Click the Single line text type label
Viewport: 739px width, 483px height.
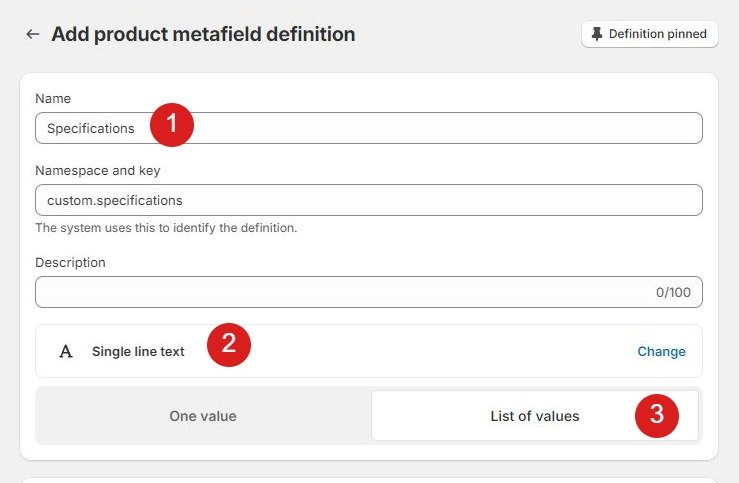(x=138, y=352)
